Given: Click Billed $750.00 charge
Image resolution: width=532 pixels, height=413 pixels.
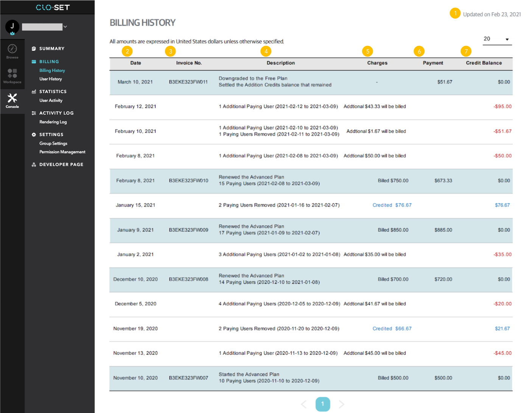Looking at the screenshot, I should [x=393, y=181].
